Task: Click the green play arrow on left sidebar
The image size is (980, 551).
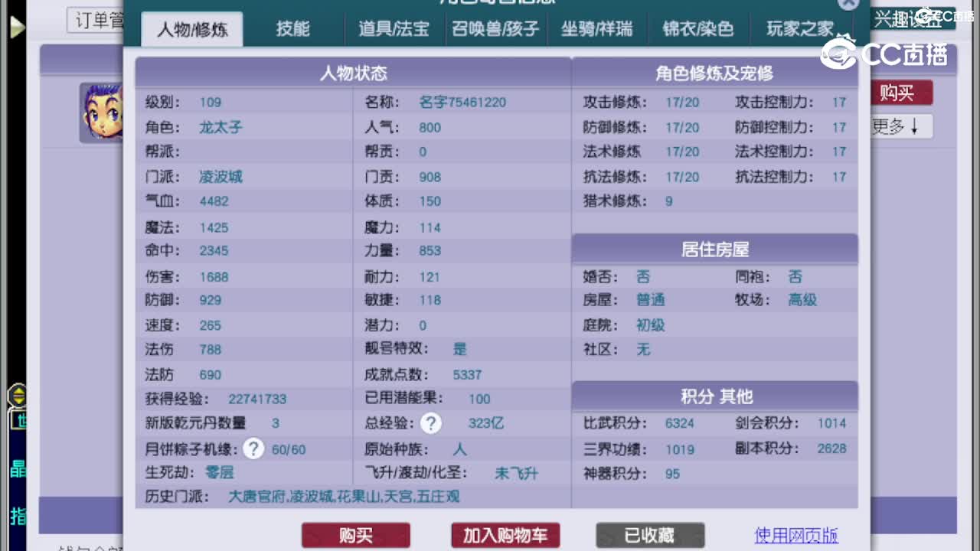Action: tap(16, 29)
